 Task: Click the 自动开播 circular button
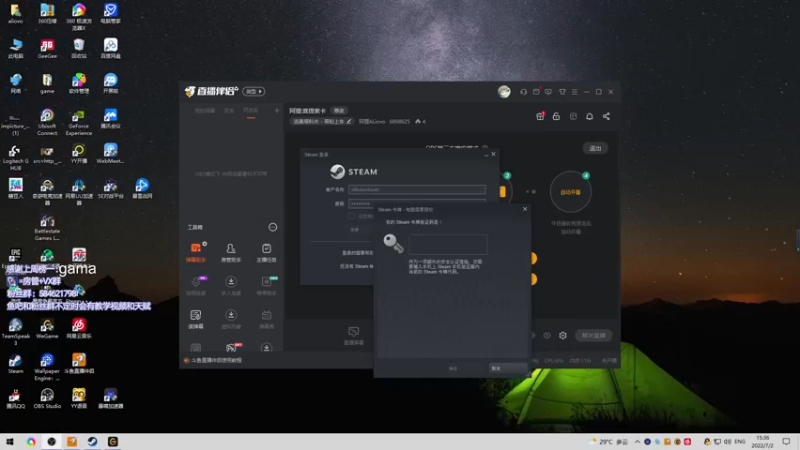point(570,192)
